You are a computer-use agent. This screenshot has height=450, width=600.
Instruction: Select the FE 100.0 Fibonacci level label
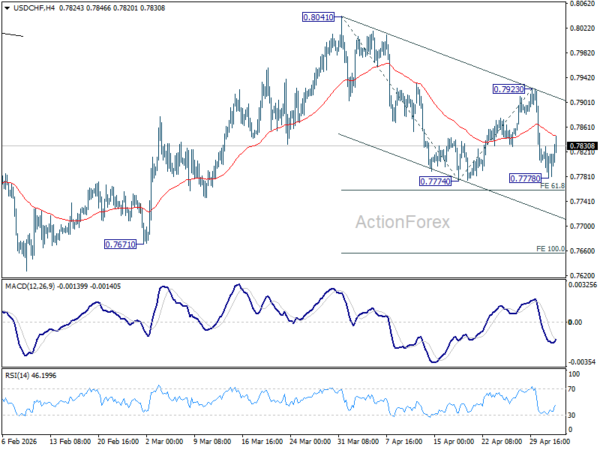550,249
